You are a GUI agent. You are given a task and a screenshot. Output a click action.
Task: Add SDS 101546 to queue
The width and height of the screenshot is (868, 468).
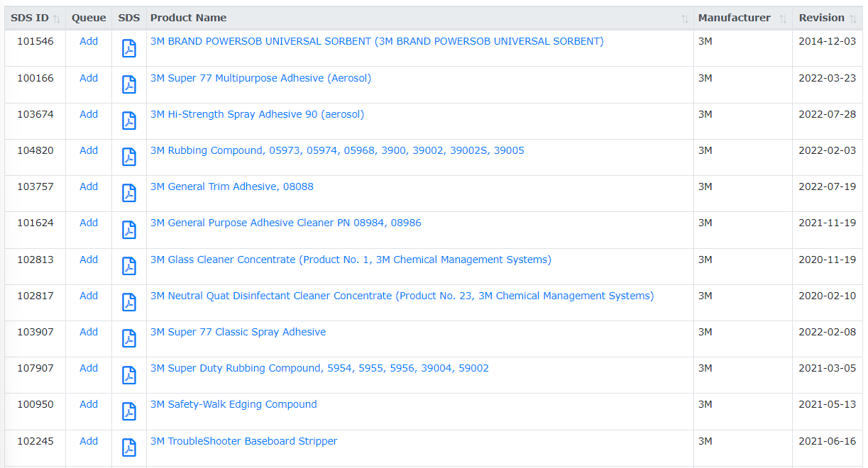coord(89,41)
